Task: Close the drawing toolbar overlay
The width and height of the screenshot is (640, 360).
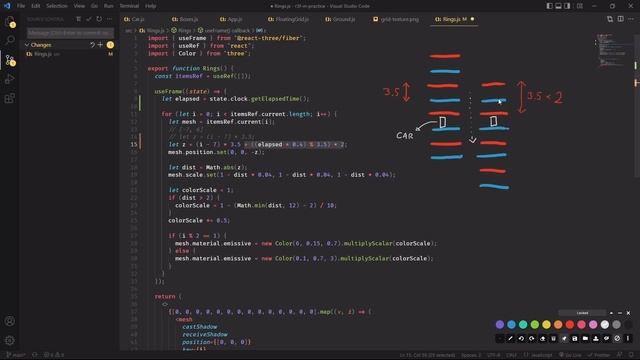Action: 628,313
